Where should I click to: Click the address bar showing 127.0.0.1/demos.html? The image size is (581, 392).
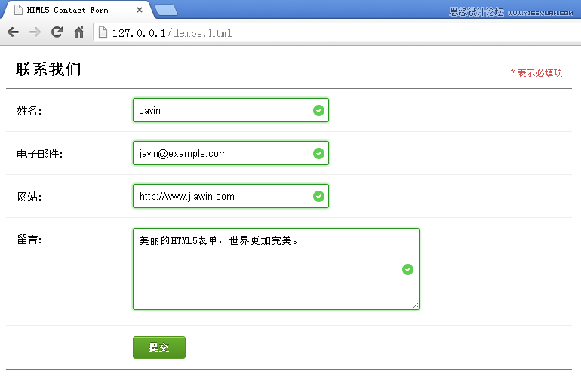(337, 33)
